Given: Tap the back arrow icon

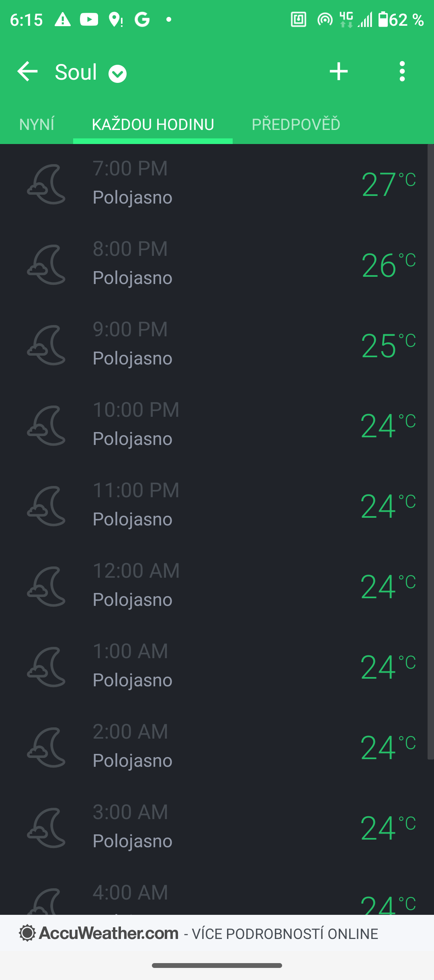Looking at the screenshot, I should pos(27,72).
